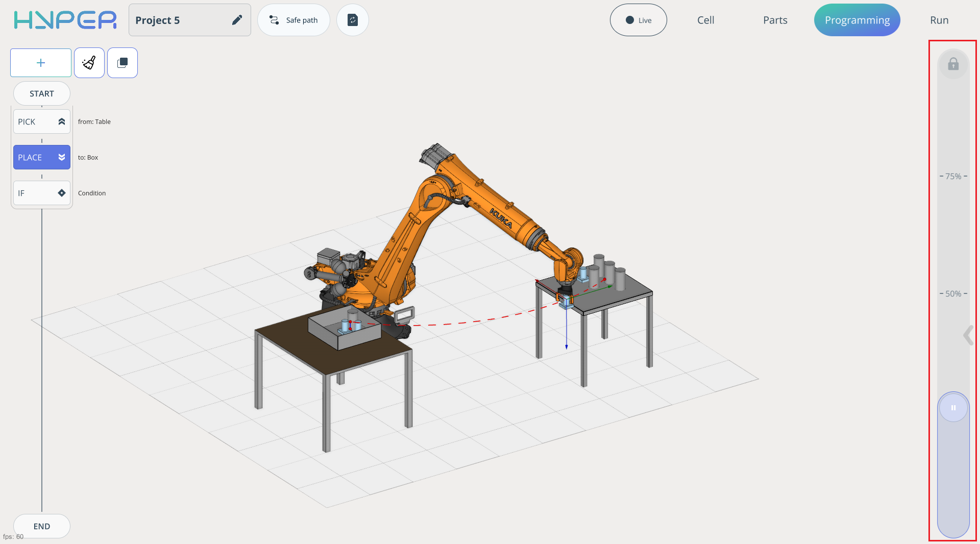Click the refresh document icon button

point(353,20)
